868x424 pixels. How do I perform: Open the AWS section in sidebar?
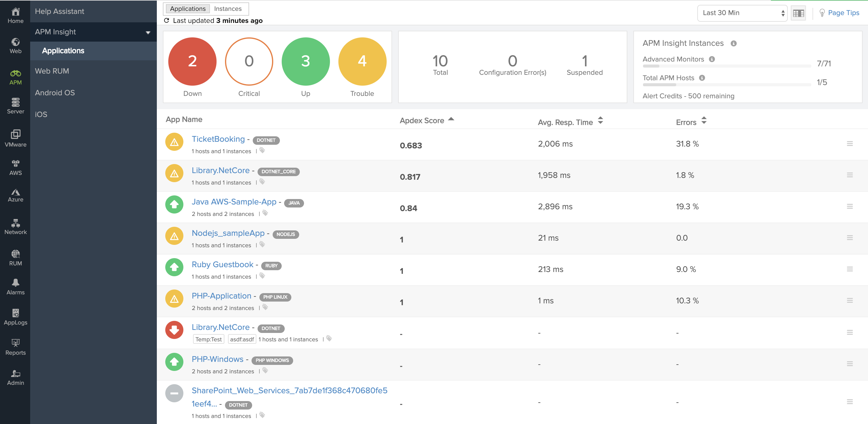click(15, 167)
